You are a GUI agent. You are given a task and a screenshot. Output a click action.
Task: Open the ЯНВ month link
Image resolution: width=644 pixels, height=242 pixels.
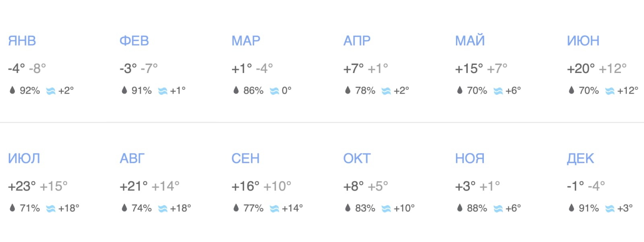[x=22, y=41]
